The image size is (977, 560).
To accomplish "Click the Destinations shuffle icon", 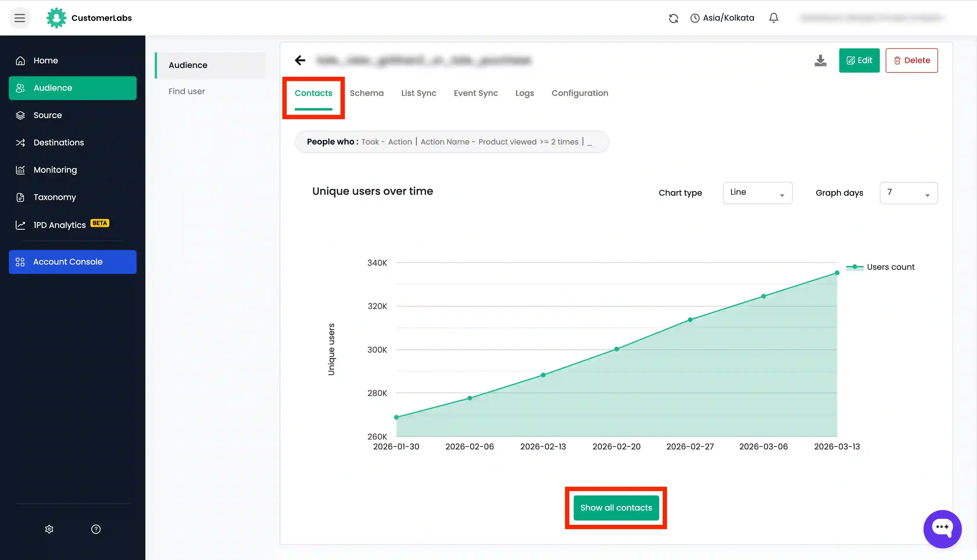I will coord(20,143).
